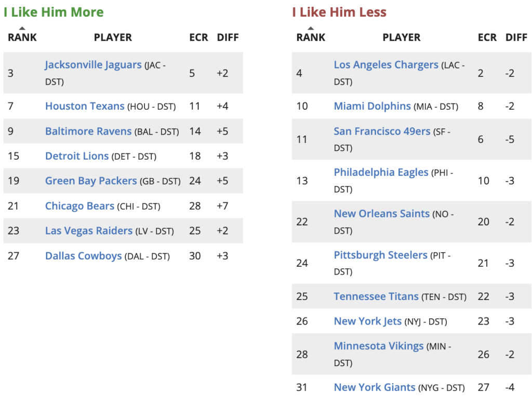Sort "I Like Him More" table by ECR
532x402 pixels.
[198, 37]
